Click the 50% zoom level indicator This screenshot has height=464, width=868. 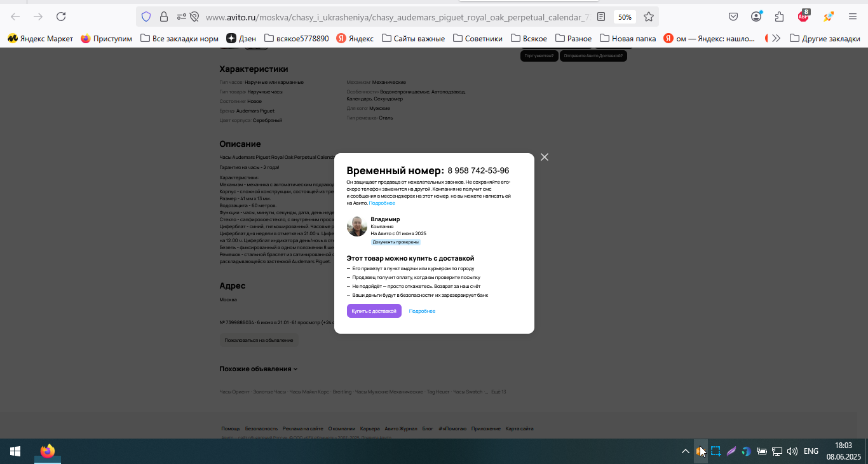tap(625, 17)
